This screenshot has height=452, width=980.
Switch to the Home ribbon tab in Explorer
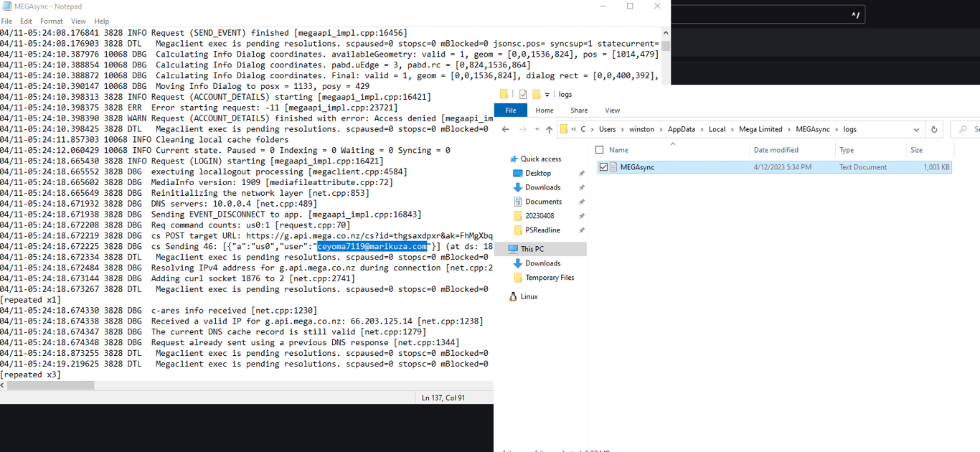pos(545,110)
